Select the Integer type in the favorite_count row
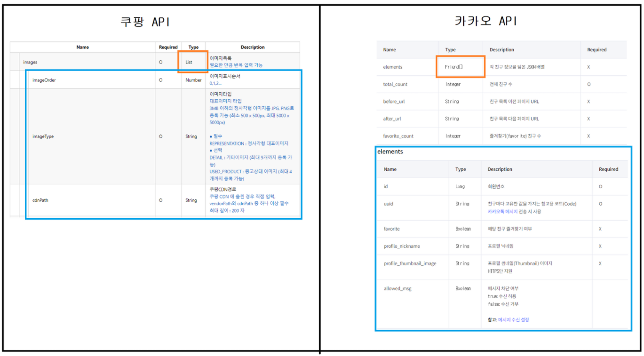Image resolution: width=644 pixels, height=356 pixels. pyautogui.click(x=453, y=136)
